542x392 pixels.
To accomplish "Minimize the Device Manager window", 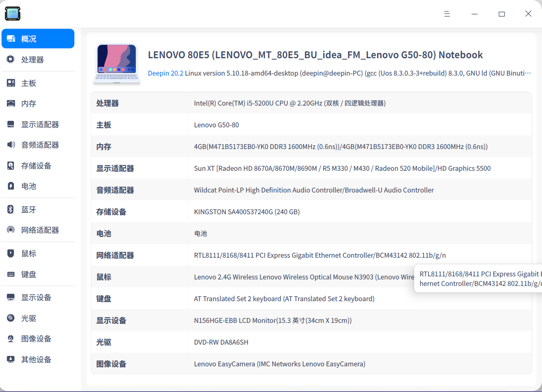I will [x=474, y=14].
